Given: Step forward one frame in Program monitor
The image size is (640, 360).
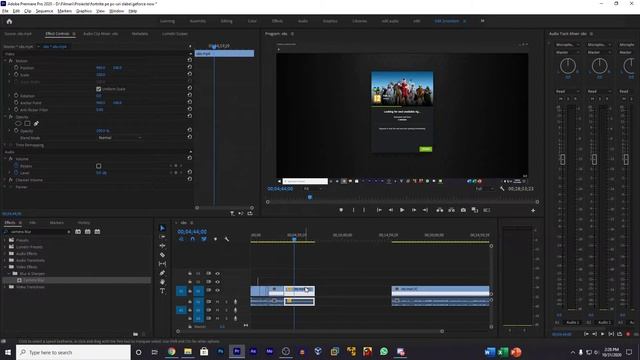Looking at the screenshot, I should point(413,210).
